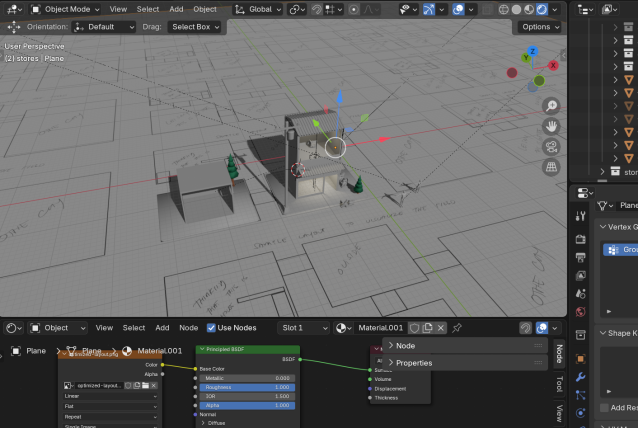The width and height of the screenshot is (638, 428).
Task: Open the Options dropdown
Action: click(x=540, y=27)
